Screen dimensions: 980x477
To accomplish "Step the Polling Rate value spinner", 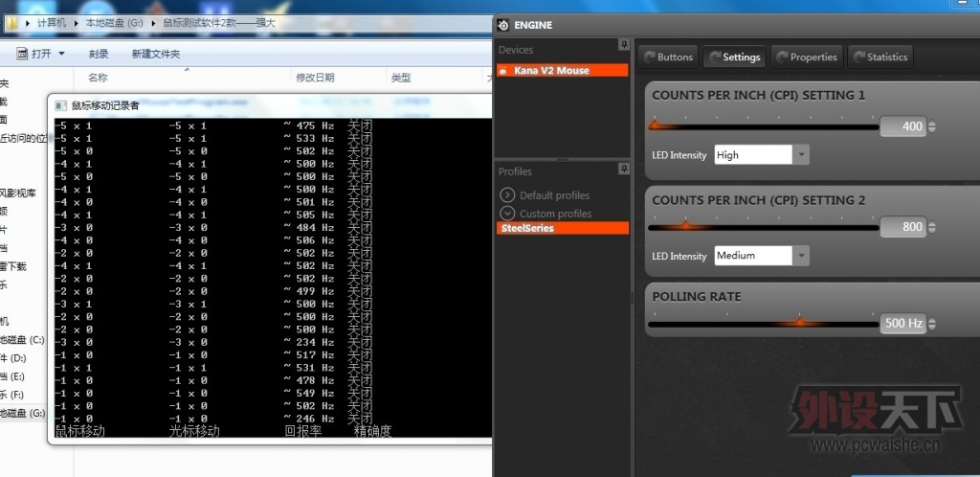I will (x=932, y=323).
